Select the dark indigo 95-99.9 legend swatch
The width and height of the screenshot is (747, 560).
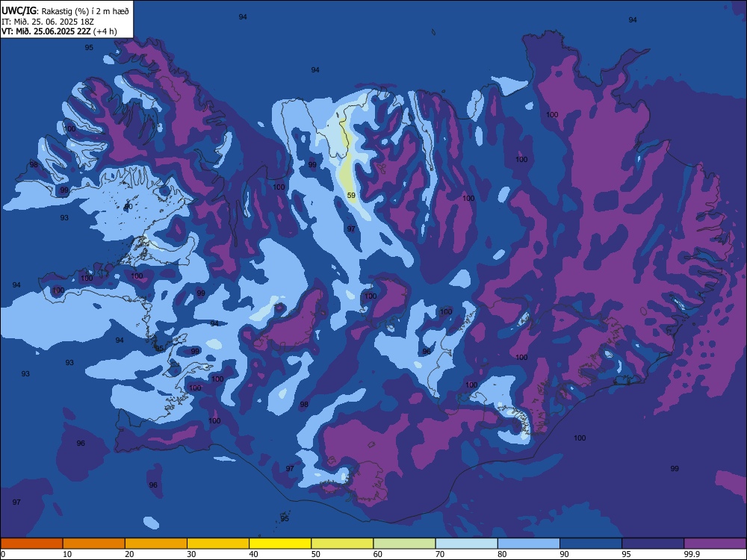[653, 544]
